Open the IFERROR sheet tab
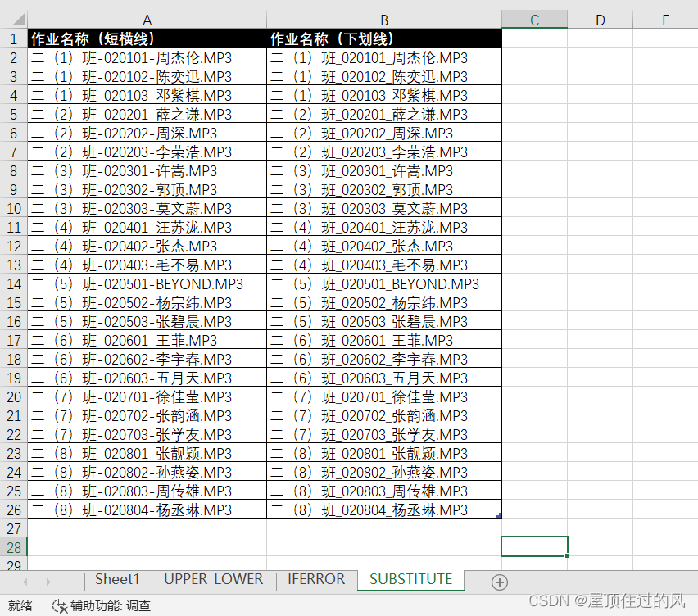698x616 pixels. coord(316,579)
